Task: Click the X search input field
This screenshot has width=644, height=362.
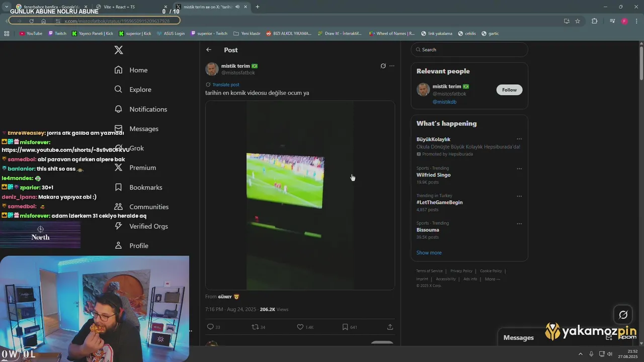Action: coord(469,50)
